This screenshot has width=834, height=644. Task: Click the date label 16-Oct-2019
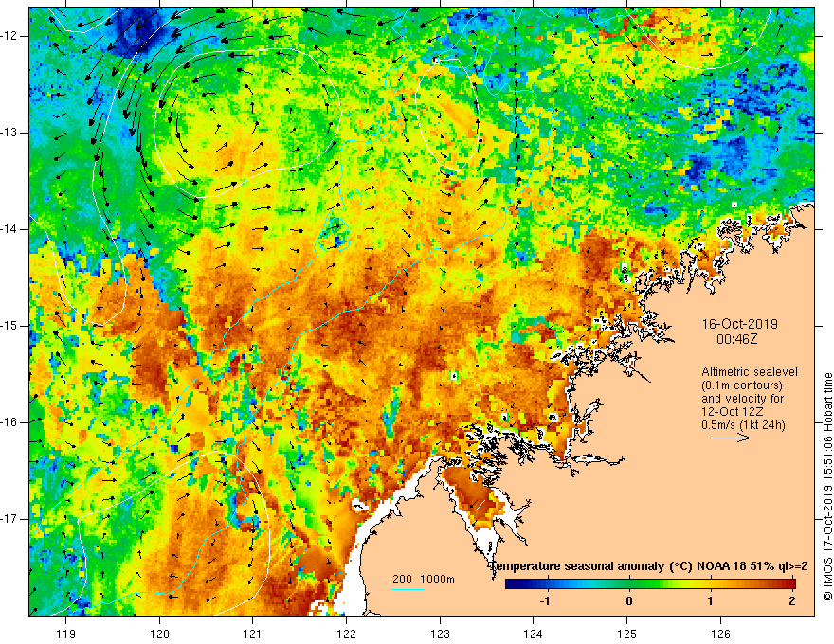point(739,324)
